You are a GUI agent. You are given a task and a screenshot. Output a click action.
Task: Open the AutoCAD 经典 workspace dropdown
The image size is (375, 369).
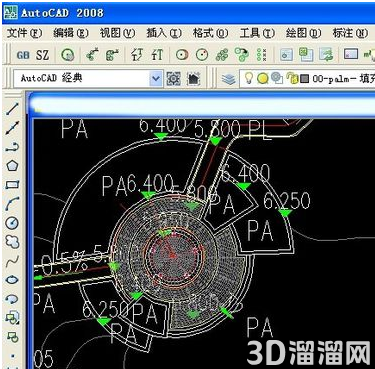(156, 79)
